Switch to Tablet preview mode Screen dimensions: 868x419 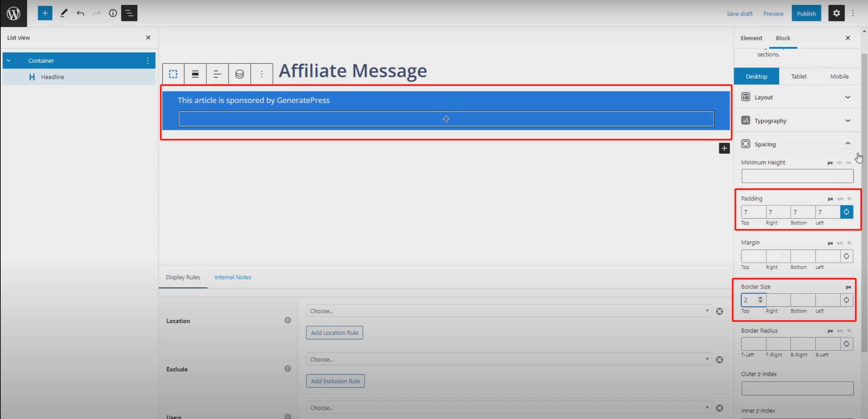(x=798, y=76)
